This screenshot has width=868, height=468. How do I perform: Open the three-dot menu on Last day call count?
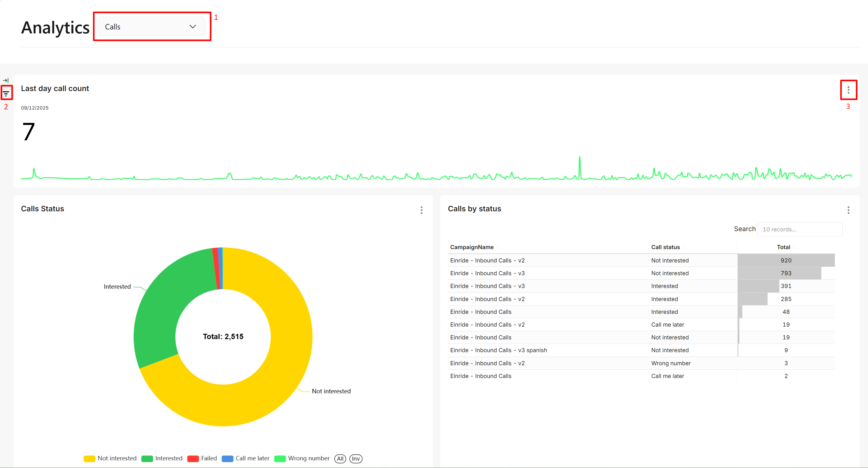848,90
